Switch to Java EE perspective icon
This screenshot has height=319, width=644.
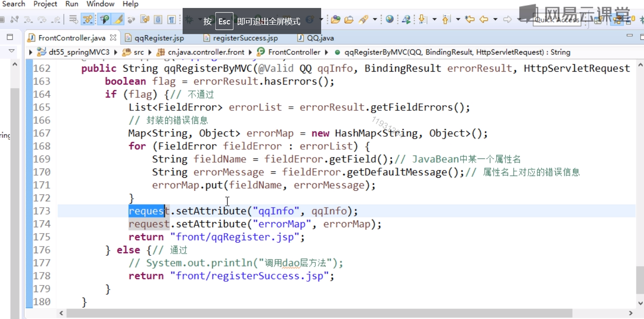[x=616, y=20]
